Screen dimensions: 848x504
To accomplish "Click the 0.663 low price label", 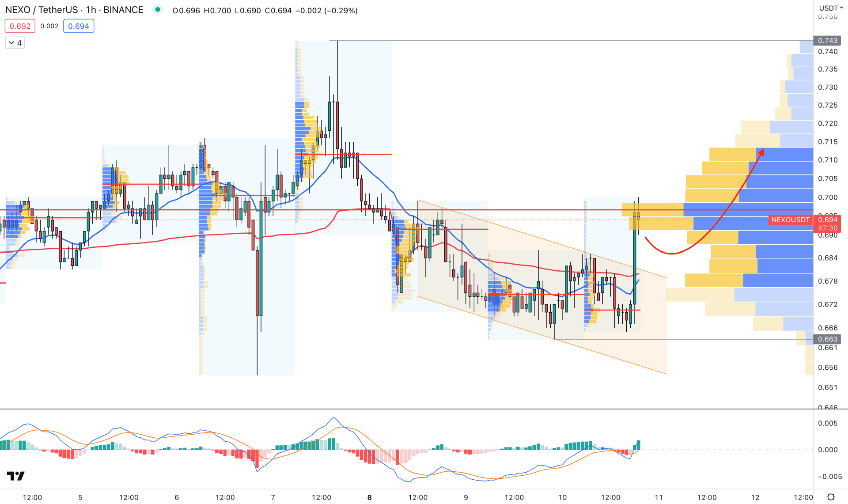I will pos(827,339).
